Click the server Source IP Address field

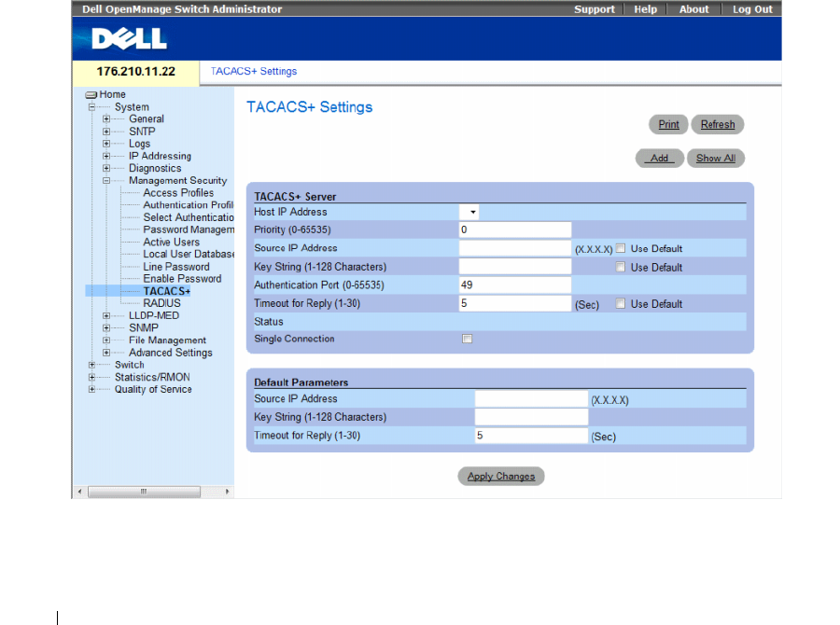(x=515, y=248)
